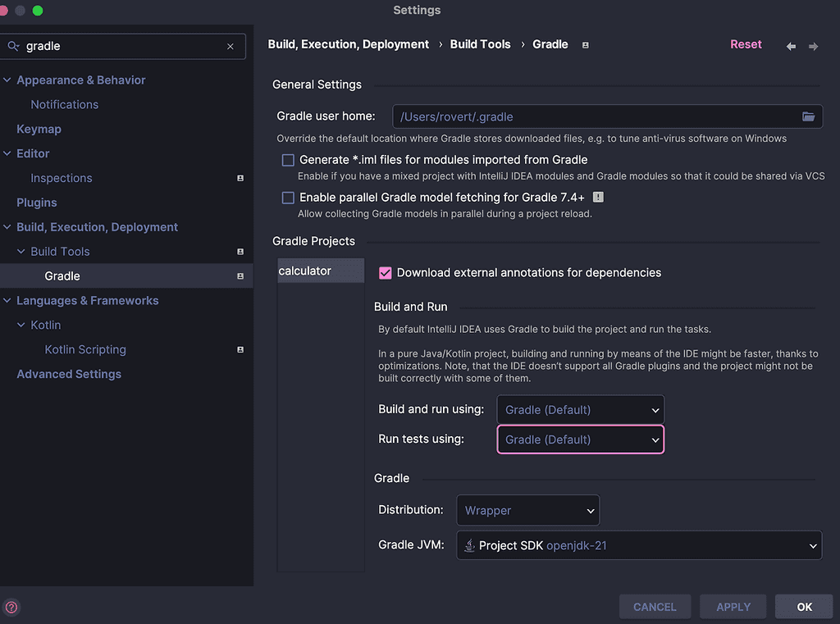
Task: Click the Reset link
Action: pos(746,44)
